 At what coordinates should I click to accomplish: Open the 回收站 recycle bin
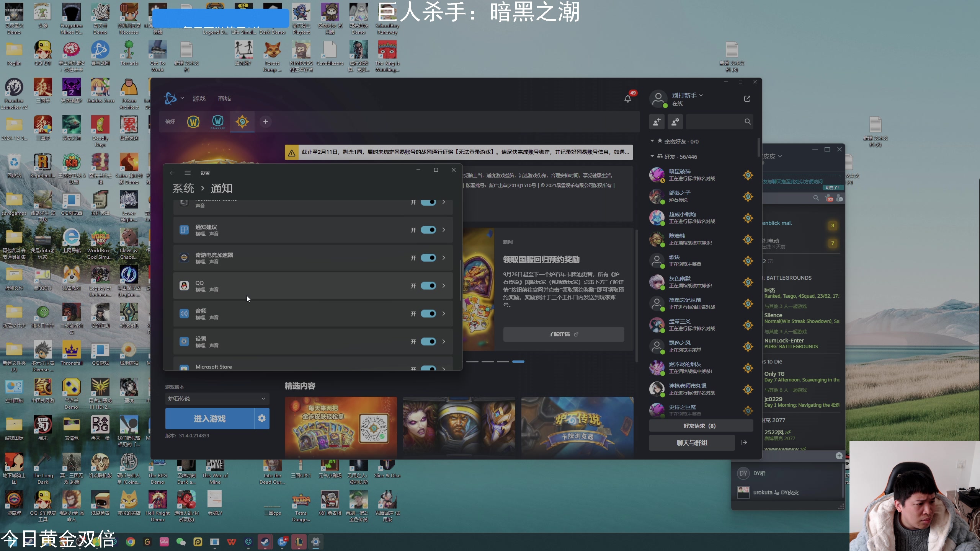14,166
